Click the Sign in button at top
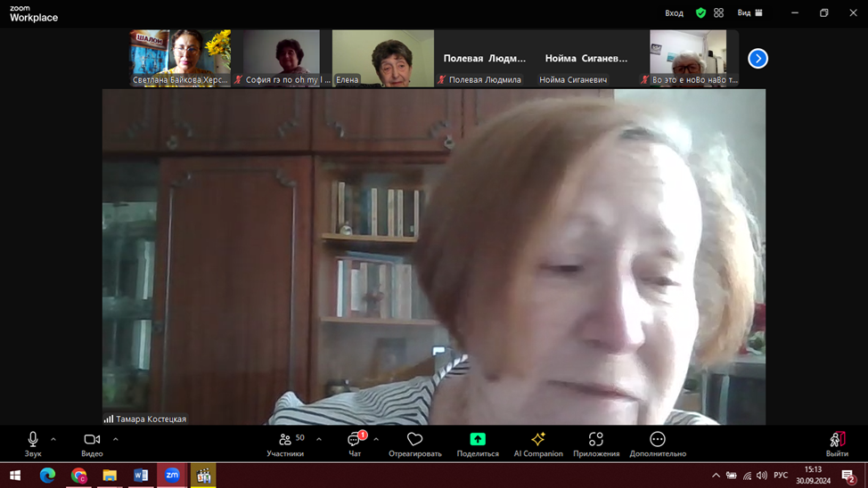The image size is (868, 488). coord(674,13)
